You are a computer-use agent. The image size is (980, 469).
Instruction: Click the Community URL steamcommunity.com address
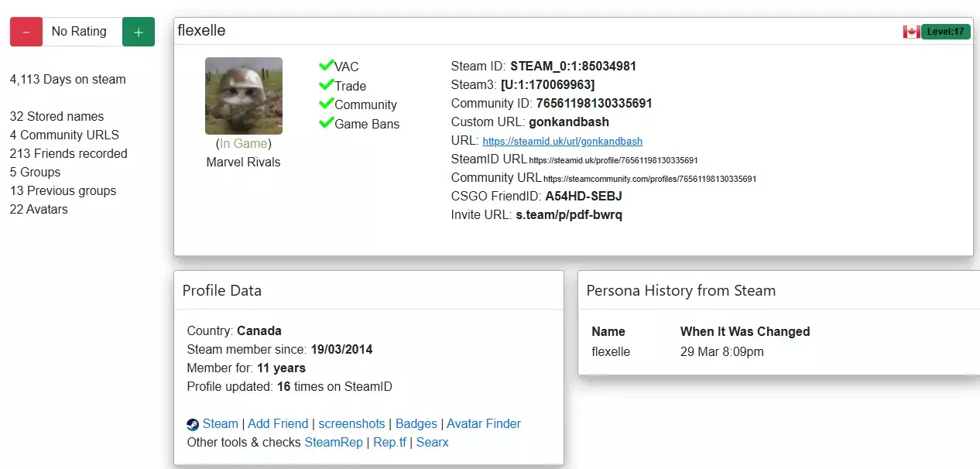(649, 179)
